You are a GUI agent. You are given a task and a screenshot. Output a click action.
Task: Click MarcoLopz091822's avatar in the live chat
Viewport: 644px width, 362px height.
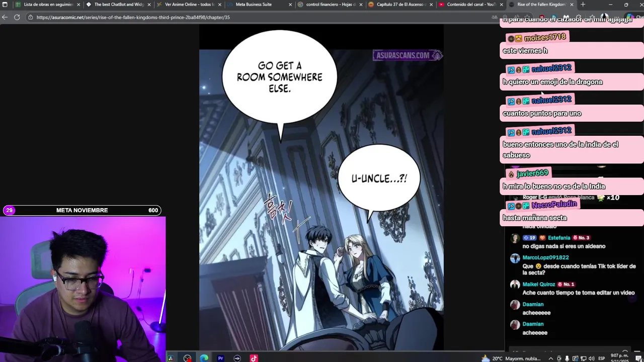[x=515, y=258]
